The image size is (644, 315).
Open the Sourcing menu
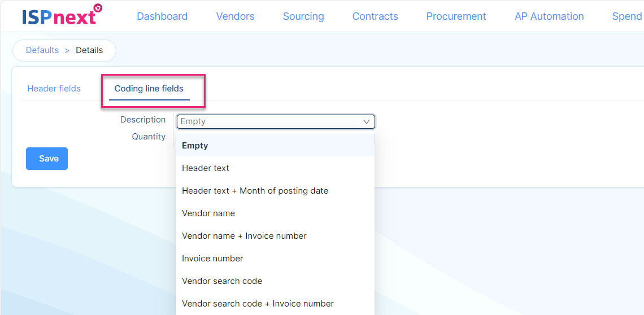coord(303,16)
